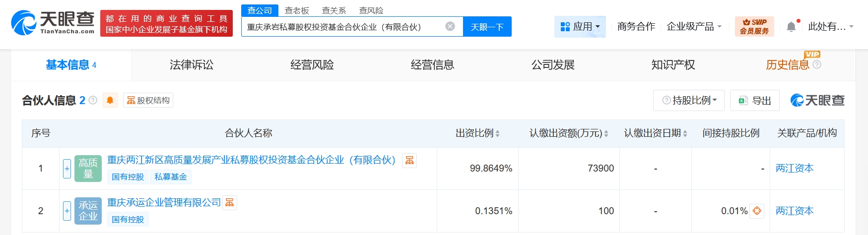Click help icon next to 合伙人信息 count

[93, 101]
